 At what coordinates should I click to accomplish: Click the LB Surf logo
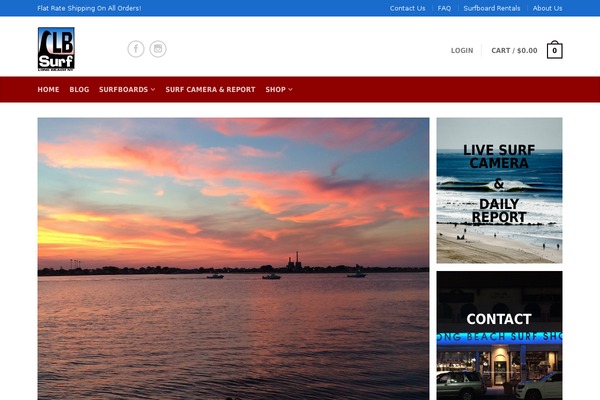click(x=56, y=49)
